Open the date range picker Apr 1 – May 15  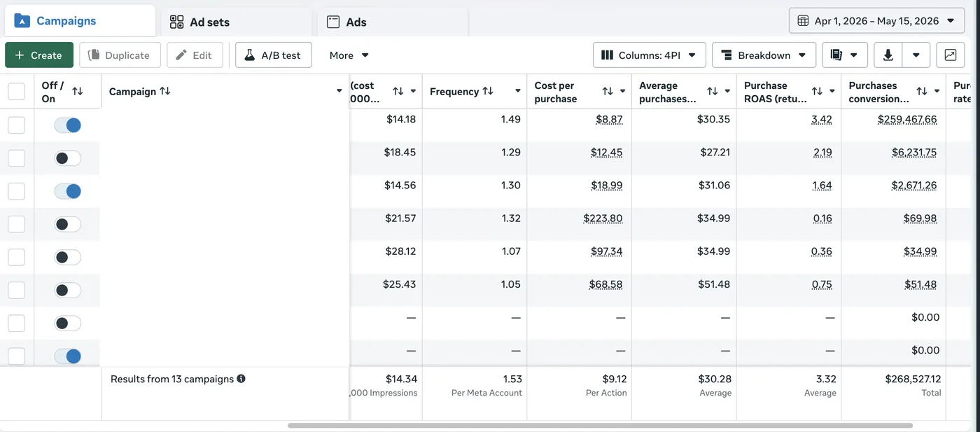pos(876,21)
